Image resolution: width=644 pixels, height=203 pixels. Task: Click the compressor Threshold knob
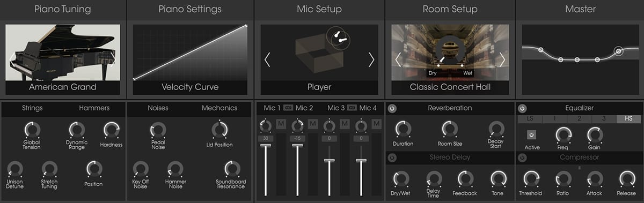coord(531,179)
